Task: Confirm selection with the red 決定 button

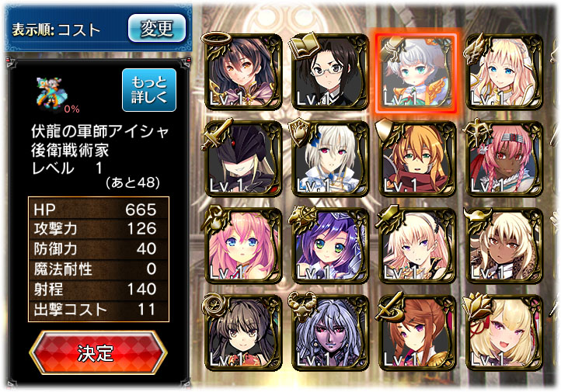Action: point(97,352)
